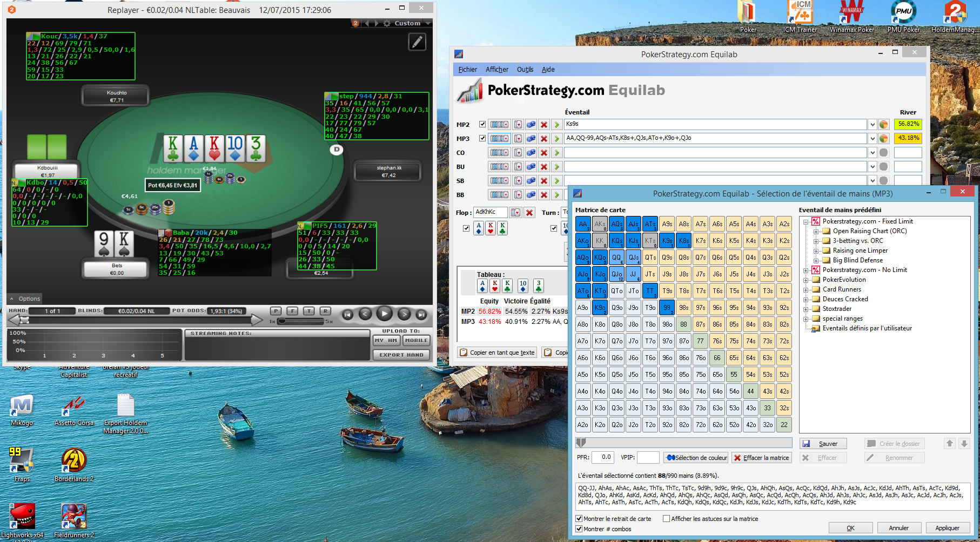Toggle the flop cards checkbox
This screenshot has height=542, width=980.
[x=466, y=228]
